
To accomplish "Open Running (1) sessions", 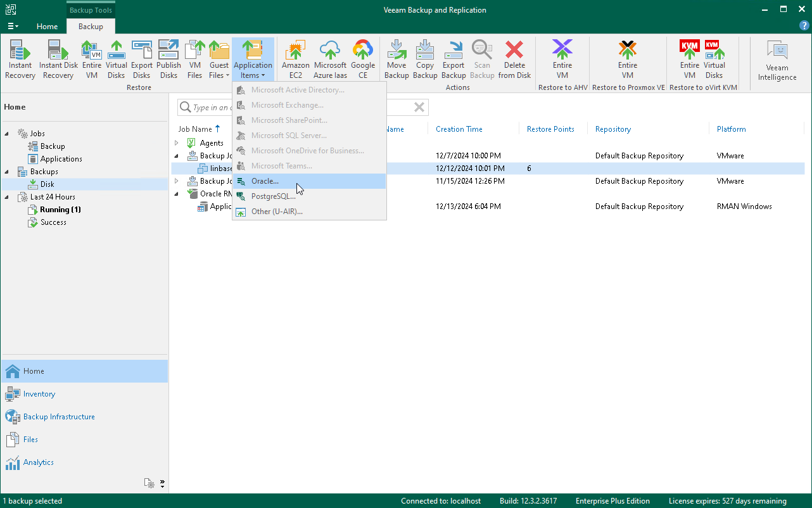I will point(60,210).
